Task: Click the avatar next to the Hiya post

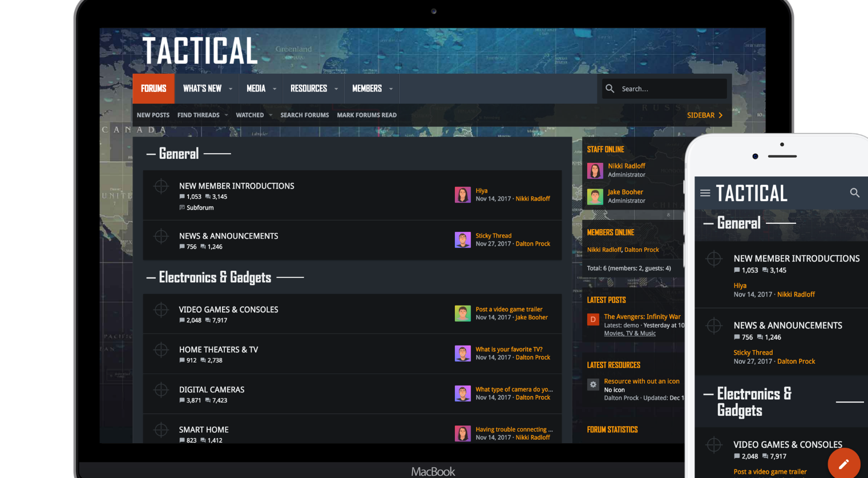Action: 463,195
